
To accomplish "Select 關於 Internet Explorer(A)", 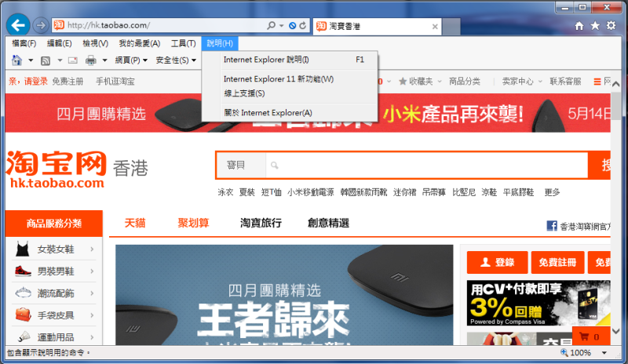I will 290,113.
